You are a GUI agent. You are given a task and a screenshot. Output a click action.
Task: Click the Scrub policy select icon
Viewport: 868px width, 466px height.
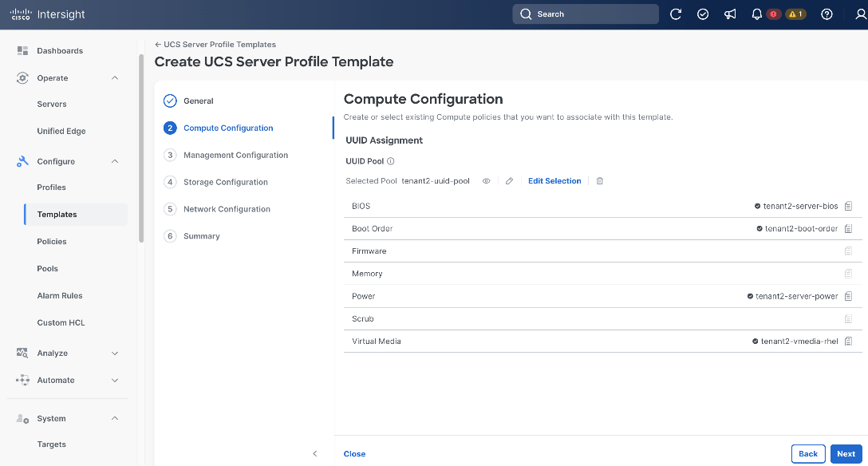[848, 319]
